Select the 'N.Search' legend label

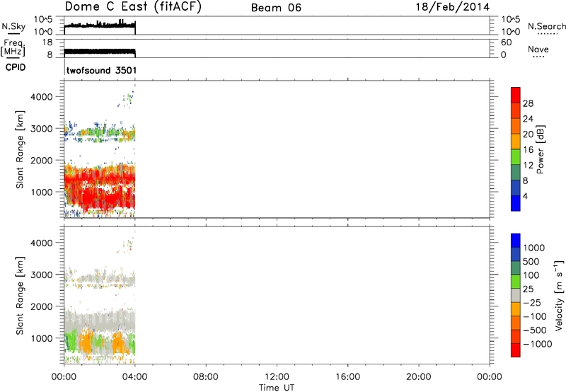pyautogui.click(x=546, y=26)
